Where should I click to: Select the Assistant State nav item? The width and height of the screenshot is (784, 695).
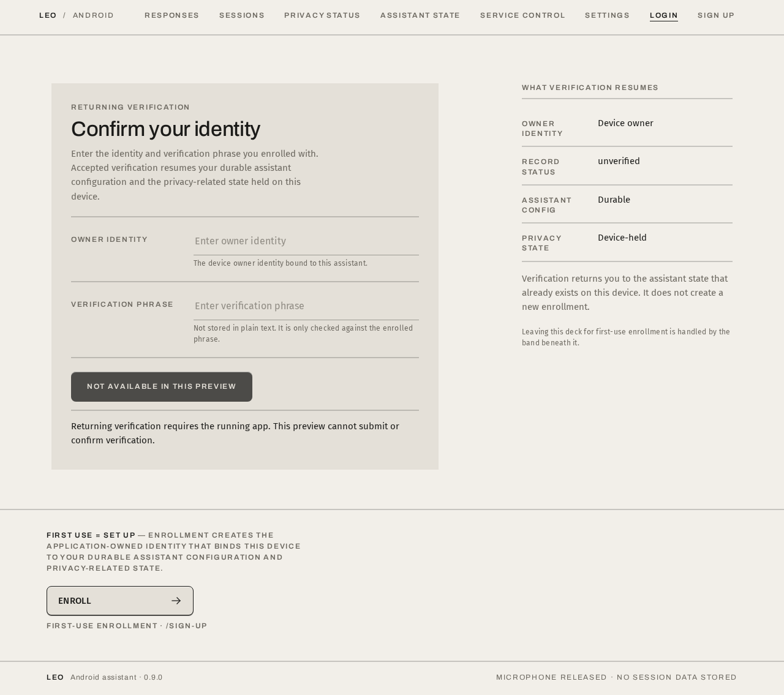point(420,15)
